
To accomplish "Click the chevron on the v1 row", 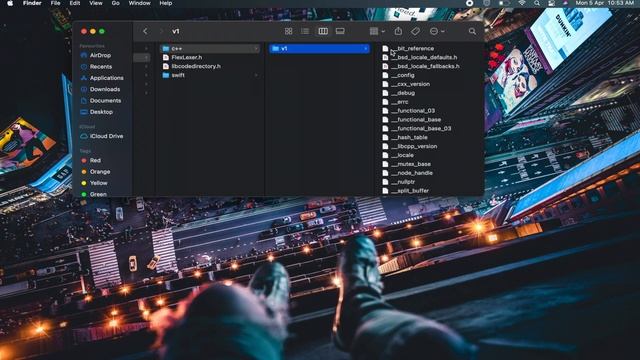I will point(365,49).
